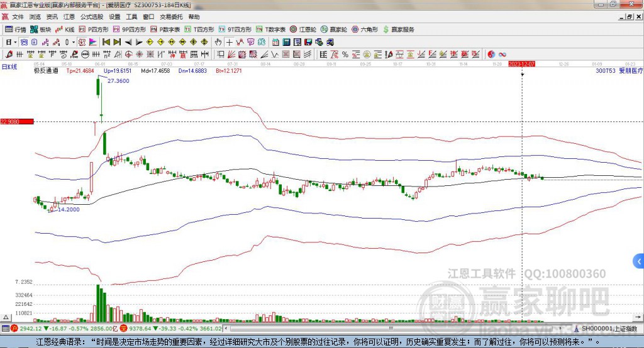Image resolution: width=644 pixels, height=348 pixels.
Task: Click the 沪 Shanghai index status icon
Action: [14, 329]
